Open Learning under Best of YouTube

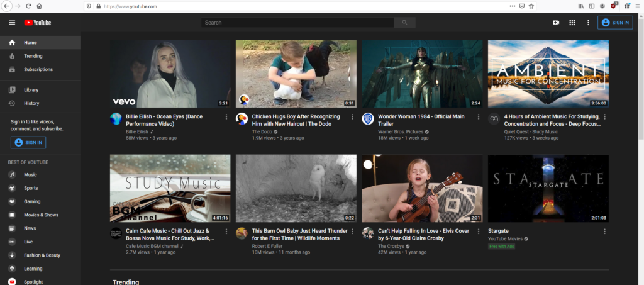(x=40, y=269)
